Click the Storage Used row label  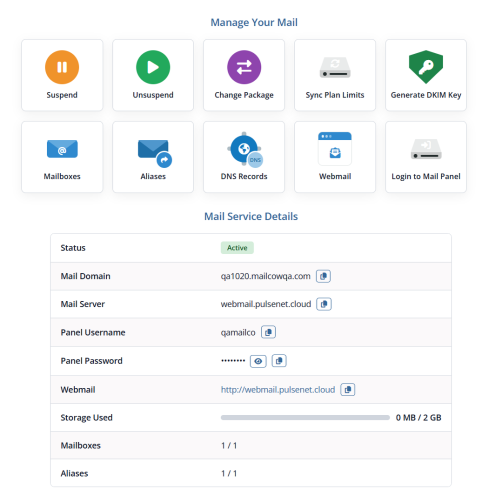coord(87,418)
